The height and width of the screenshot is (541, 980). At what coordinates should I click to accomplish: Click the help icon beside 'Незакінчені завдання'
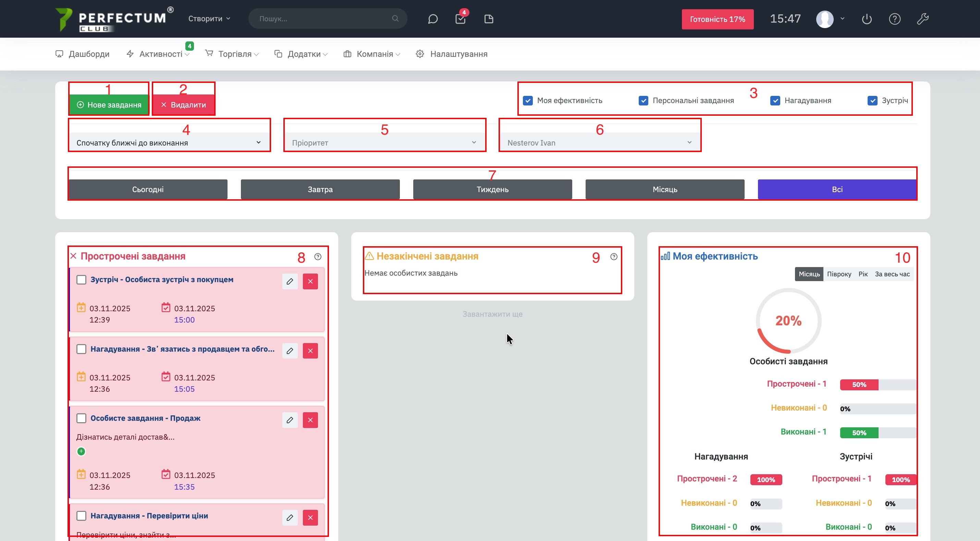click(614, 257)
